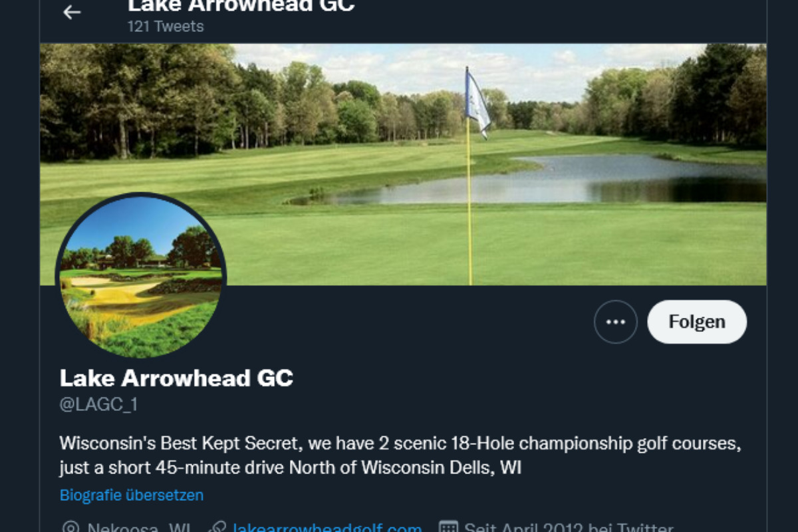798x532 pixels.
Task: Click the chain link icon before the website
Action: pos(217,529)
